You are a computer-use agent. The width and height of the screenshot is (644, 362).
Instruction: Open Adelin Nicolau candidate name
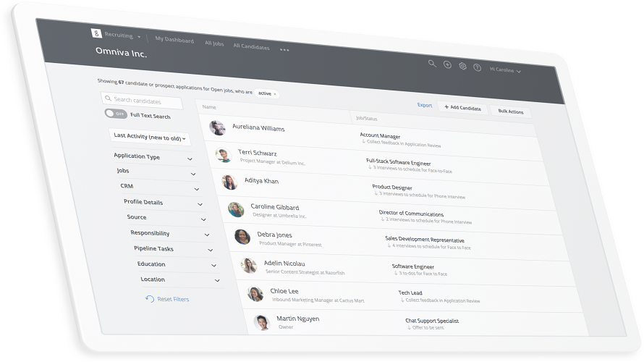[x=284, y=263]
